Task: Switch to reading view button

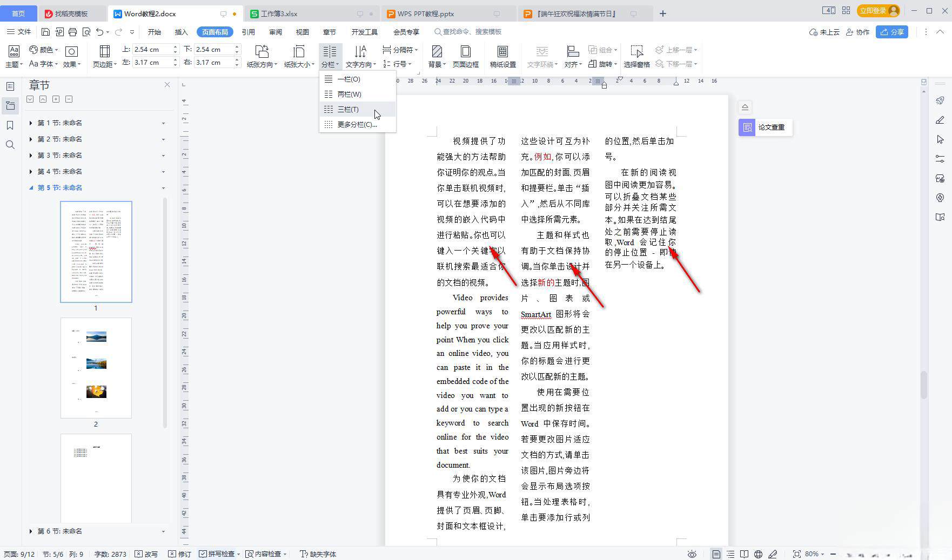Action: pos(744,554)
